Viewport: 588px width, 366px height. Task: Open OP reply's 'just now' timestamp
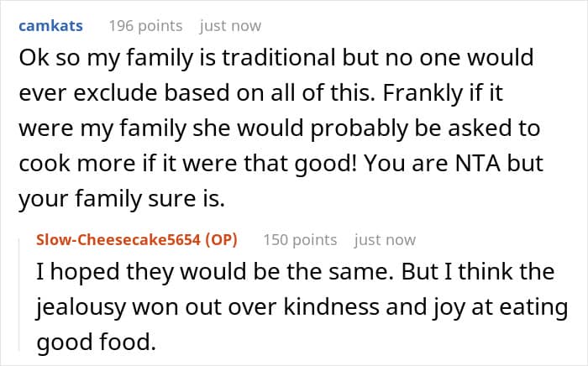tap(385, 240)
